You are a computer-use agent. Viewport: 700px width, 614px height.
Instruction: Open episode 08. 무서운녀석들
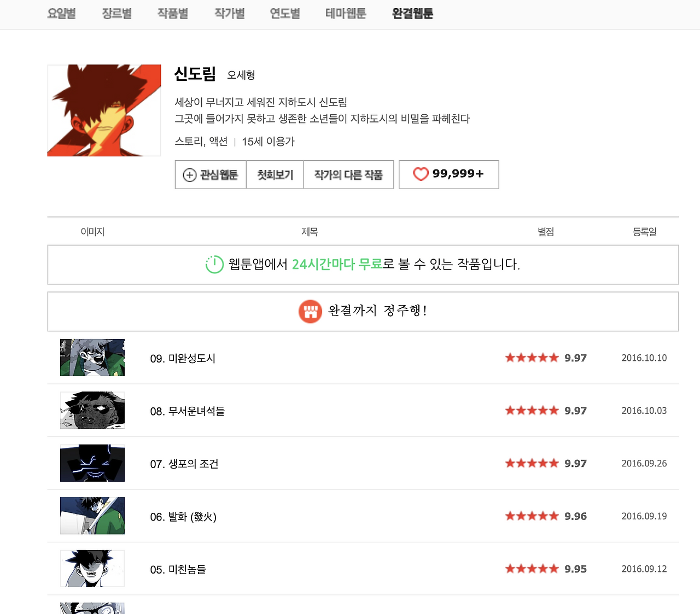188,411
